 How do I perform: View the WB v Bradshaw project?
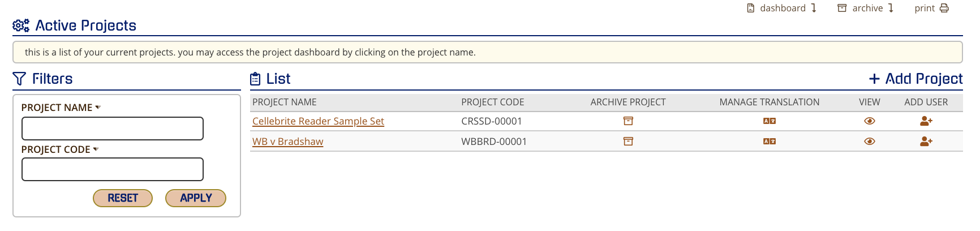click(x=870, y=142)
